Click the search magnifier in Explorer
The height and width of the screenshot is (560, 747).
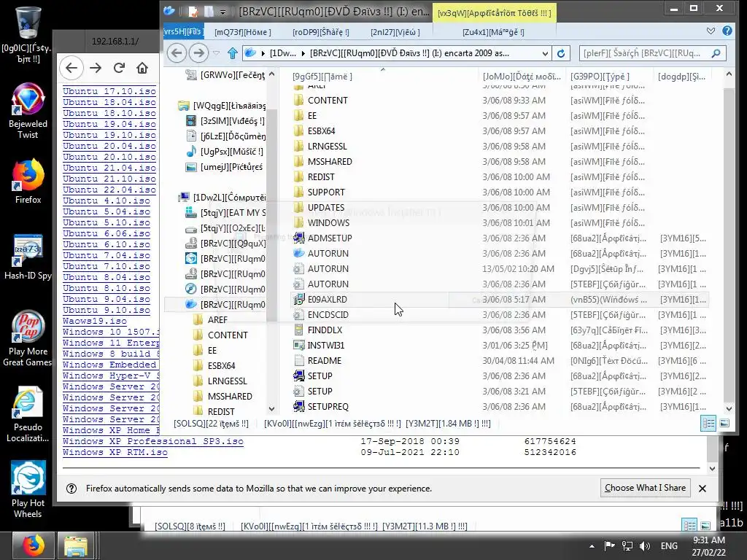[x=716, y=53]
